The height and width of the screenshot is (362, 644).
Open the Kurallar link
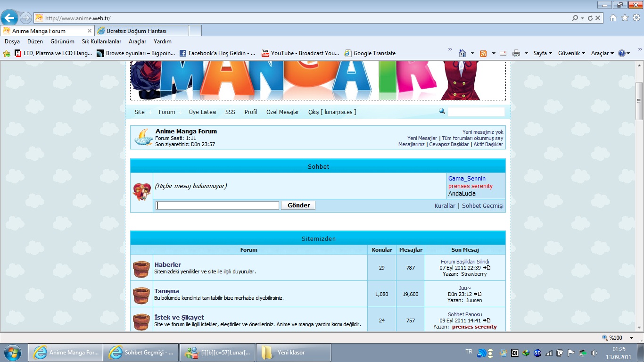point(445,206)
